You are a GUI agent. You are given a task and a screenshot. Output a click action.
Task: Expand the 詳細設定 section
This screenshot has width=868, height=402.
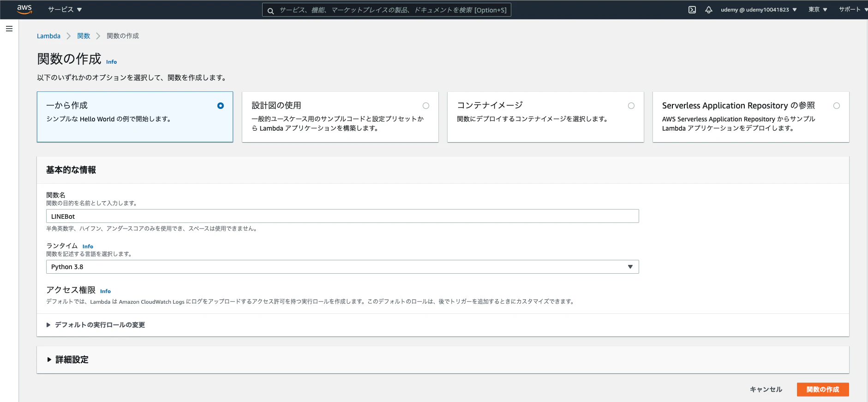tap(68, 360)
